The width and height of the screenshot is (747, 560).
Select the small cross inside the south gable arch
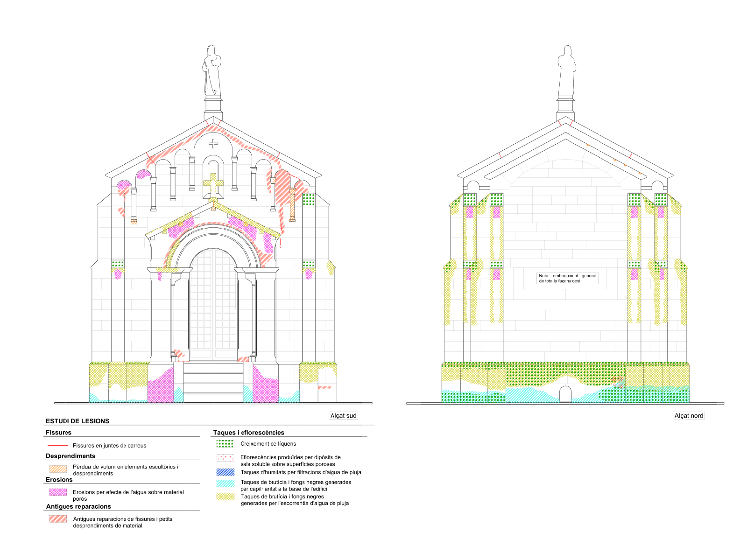[213, 143]
